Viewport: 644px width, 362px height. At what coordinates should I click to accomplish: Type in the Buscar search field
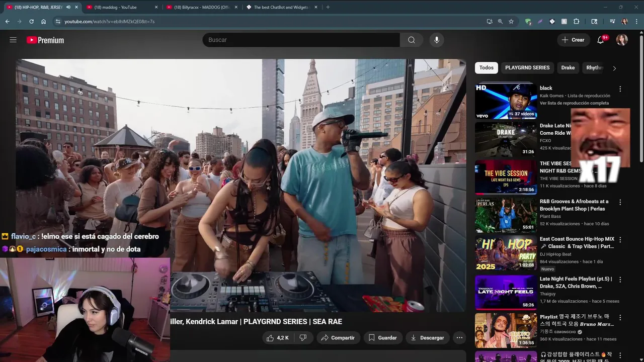click(x=301, y=40)
